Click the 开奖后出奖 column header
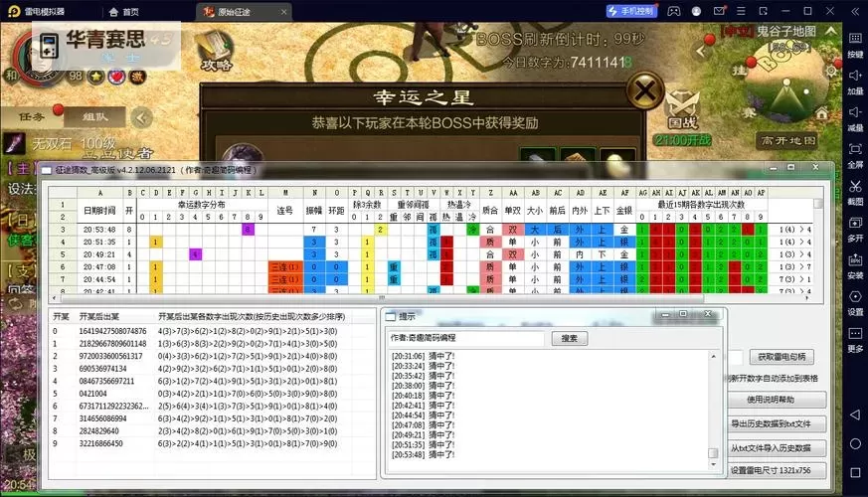The image size is (868, 497). tap(99, 316)
